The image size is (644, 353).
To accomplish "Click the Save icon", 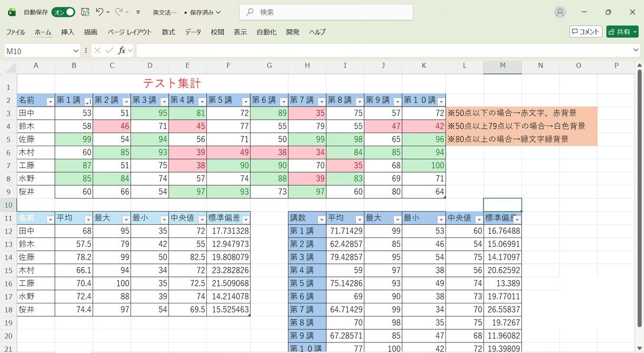I will (x=85, y=12).
